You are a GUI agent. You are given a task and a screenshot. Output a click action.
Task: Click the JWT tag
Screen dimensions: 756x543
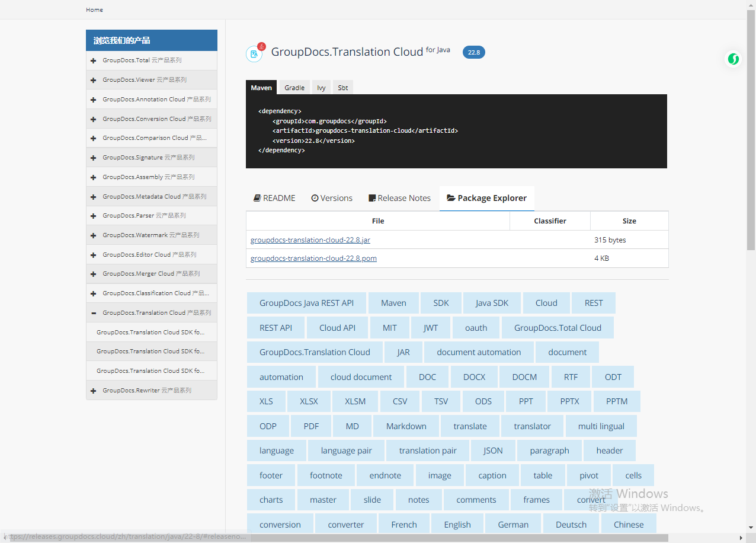(x=431, y=328)
